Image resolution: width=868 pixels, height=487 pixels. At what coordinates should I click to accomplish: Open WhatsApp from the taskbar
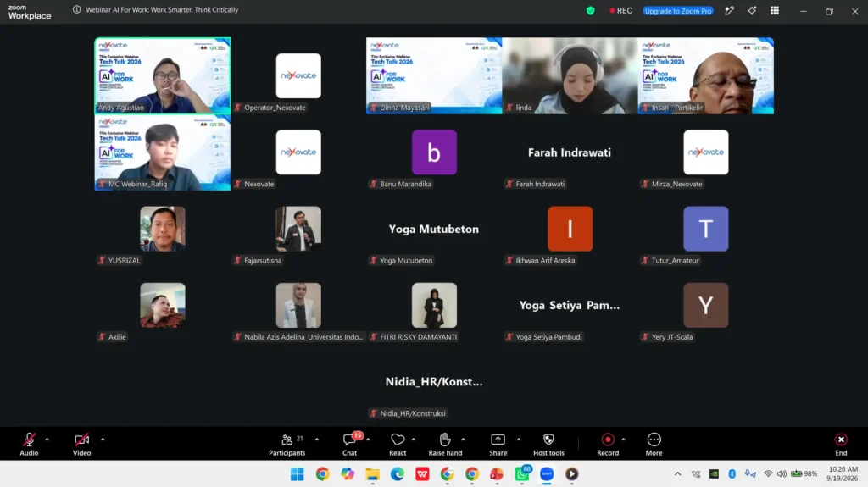522,473
